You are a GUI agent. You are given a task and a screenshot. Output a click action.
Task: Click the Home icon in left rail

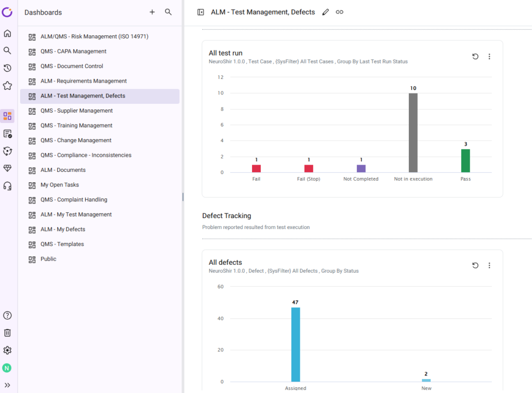tap(7, 34)
